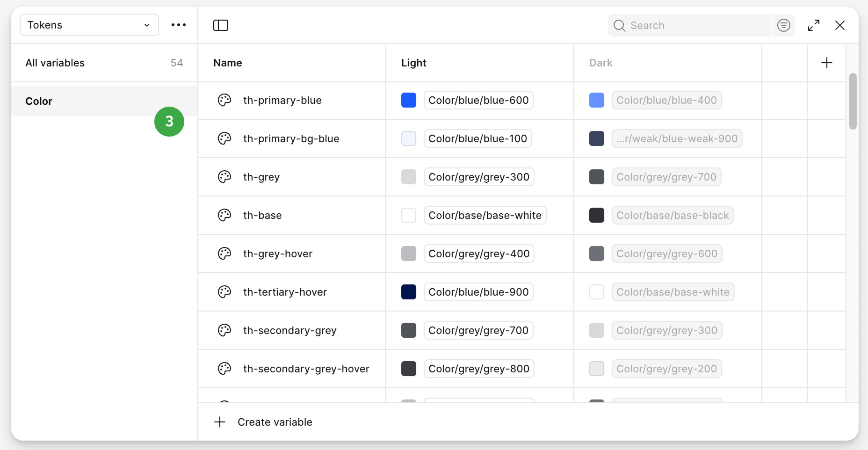
Task: Click the filter icon beside Search
Action: point(783,25)
